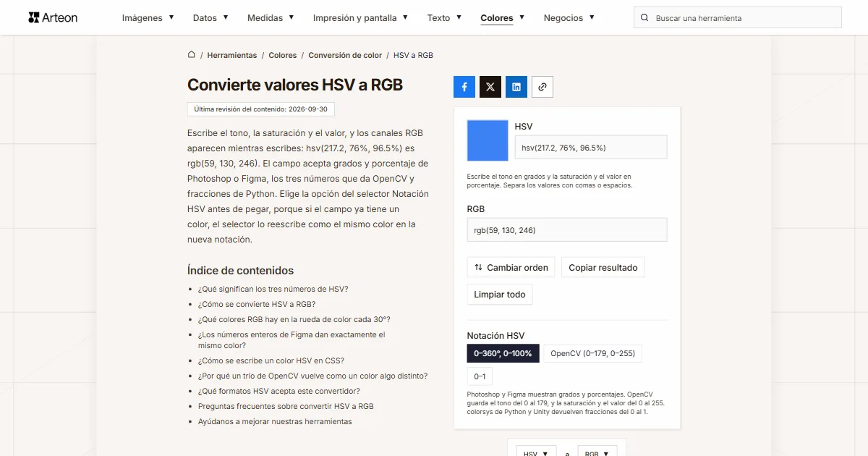868x456 pixels.
Task: Expand the Negocios menu
Action: point(569,18)
